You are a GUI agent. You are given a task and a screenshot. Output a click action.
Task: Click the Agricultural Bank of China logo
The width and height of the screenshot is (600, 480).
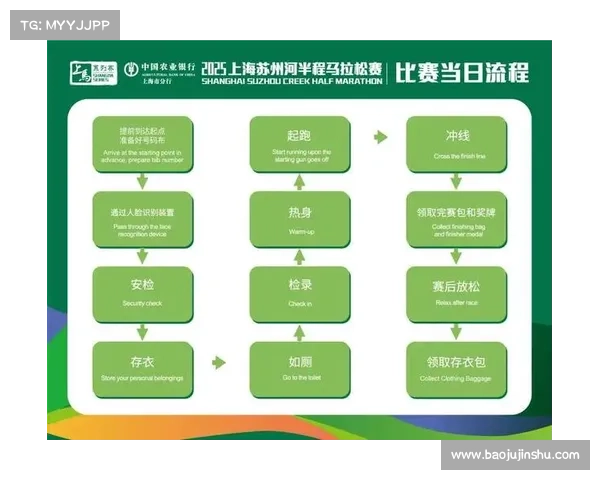[x=160, y=73]
